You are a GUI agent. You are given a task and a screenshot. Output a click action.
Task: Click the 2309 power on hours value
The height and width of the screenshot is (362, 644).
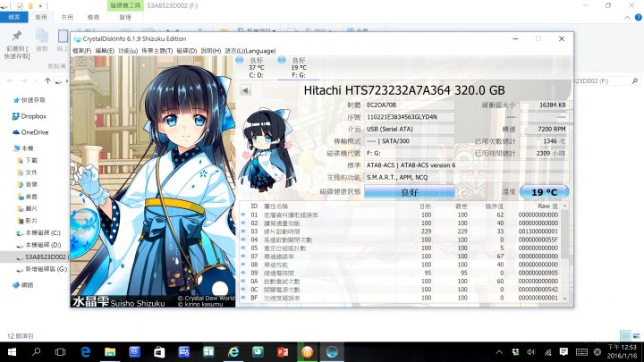click(544, 153)
